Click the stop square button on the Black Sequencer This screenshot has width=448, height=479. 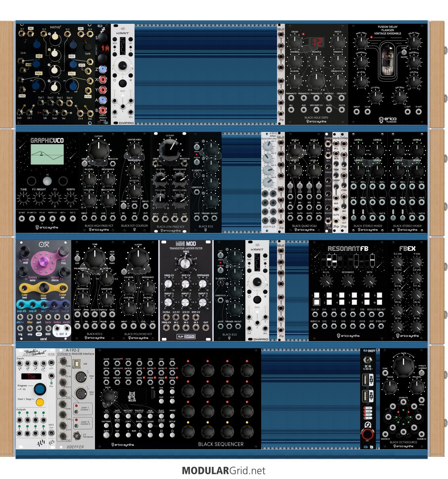click(x=161, y=435)
